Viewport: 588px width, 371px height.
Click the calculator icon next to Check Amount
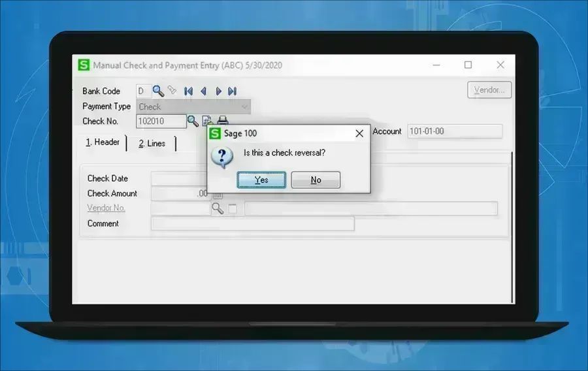pyautogui.click(x=218, y=195)
